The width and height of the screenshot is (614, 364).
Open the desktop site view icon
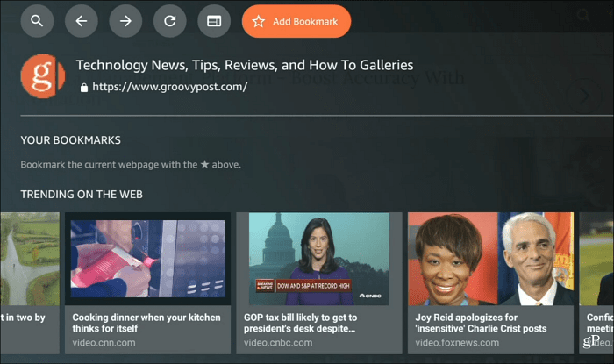click(x=214, y=21)
